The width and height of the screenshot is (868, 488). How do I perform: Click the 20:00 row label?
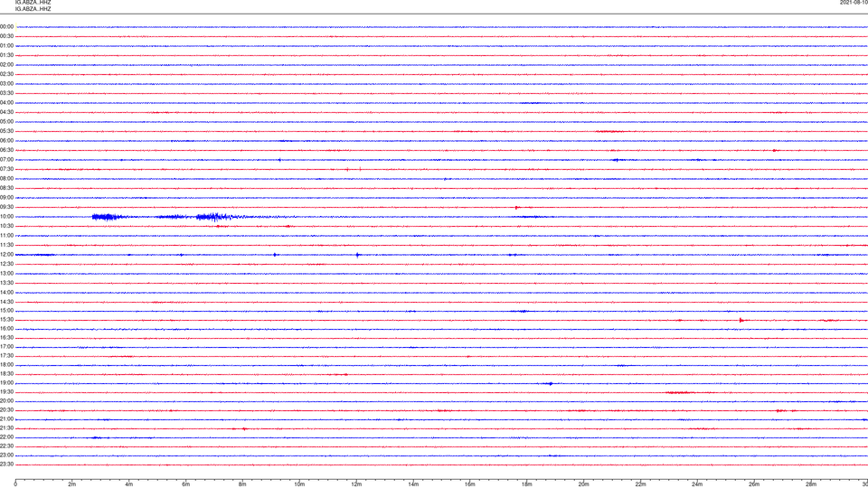(6, 401)
